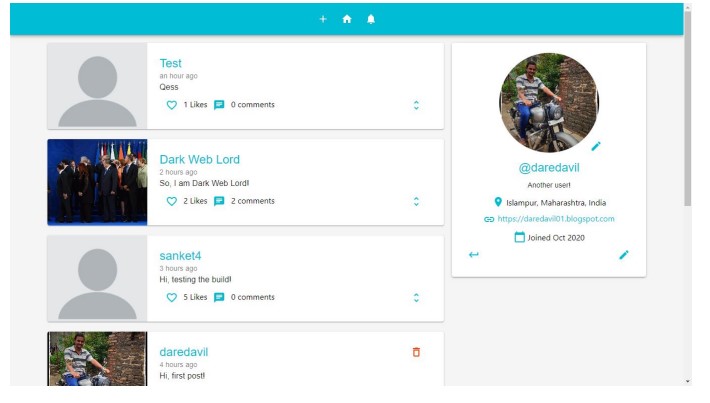Image resolution: width=710 pixels, height=403 pixels.
Task: Click the plus icon to create a post
Action: pos(323,19)
